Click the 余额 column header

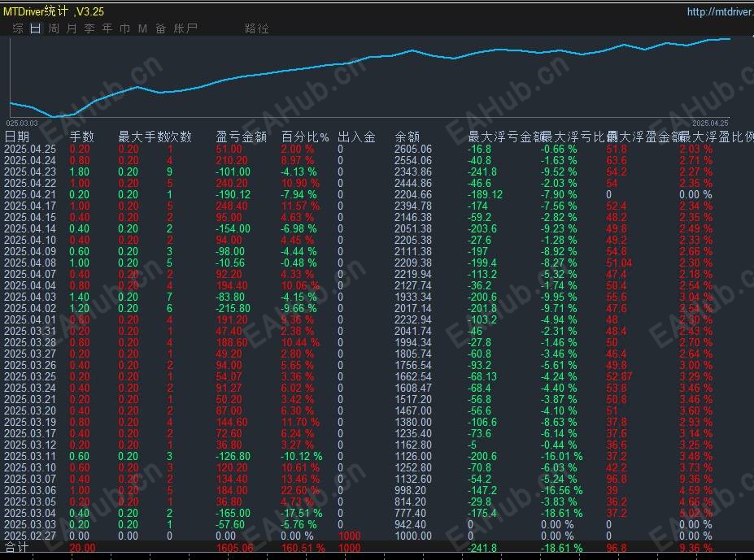point(407,137)
